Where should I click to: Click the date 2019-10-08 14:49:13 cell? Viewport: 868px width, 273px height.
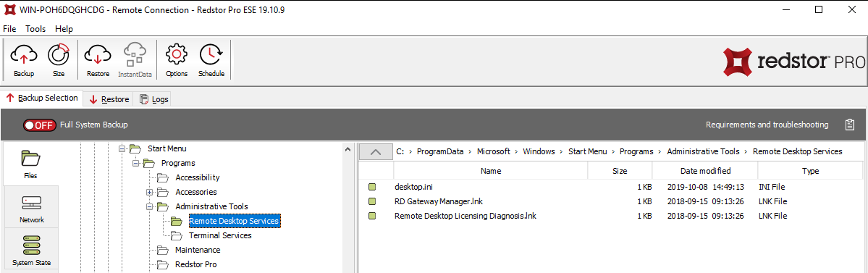tap(704, 187)
